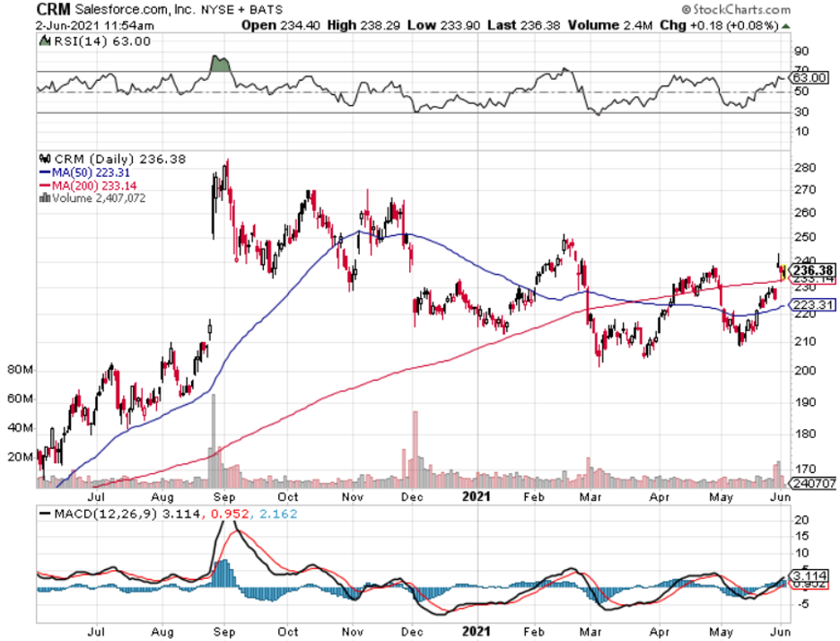The image size is (840, 641).
Task: Click the RSI 63.00 current value tag
Action: pos(809,78)
